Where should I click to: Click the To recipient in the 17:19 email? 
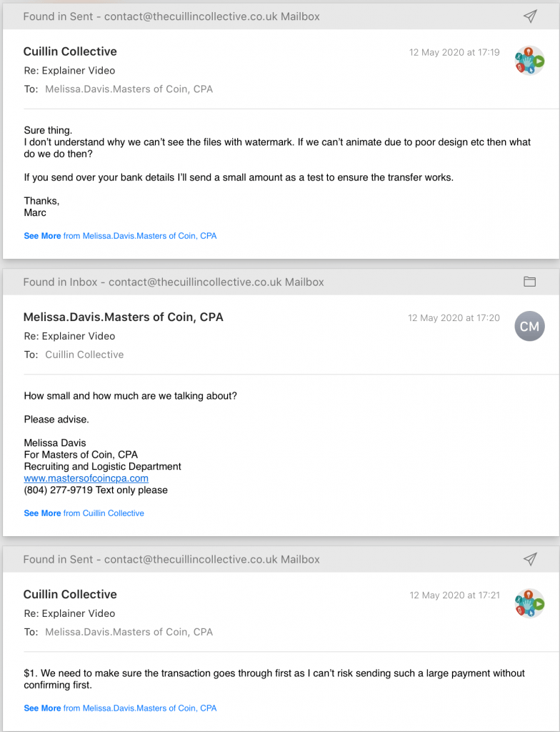point(129,89)
